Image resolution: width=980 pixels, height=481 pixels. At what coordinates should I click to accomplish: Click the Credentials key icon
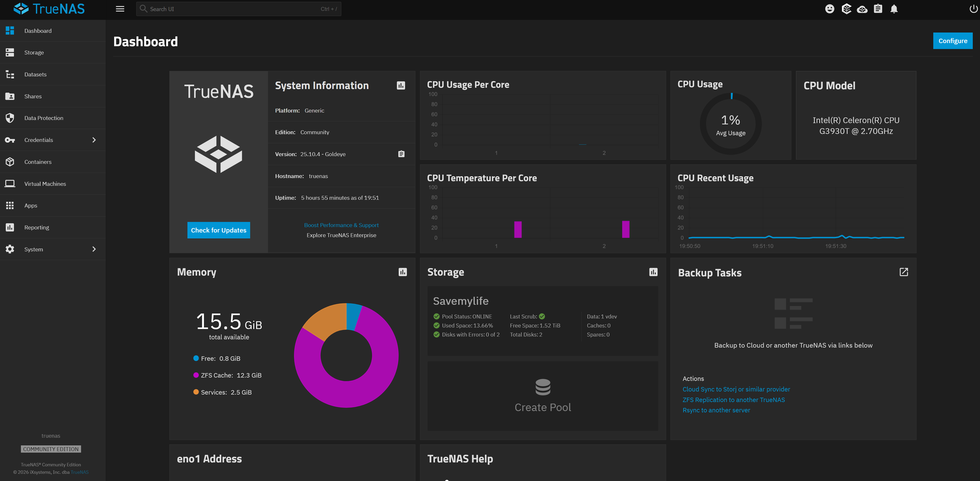[10, 140]
